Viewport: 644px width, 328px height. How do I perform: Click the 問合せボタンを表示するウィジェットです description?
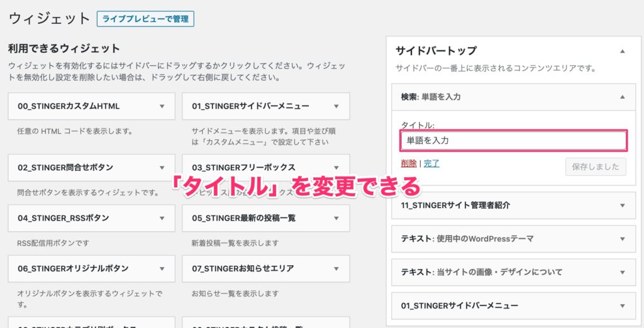coord(88,192)
